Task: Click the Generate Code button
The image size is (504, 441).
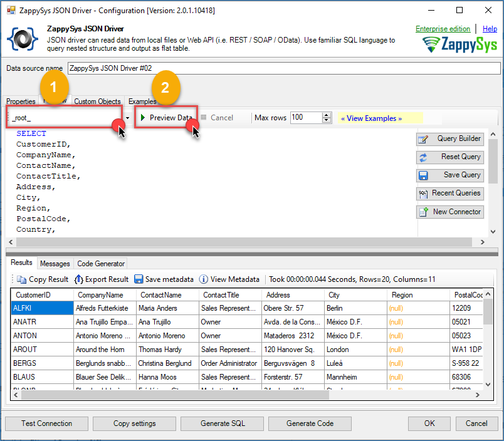Action: [x=310, y=423]
